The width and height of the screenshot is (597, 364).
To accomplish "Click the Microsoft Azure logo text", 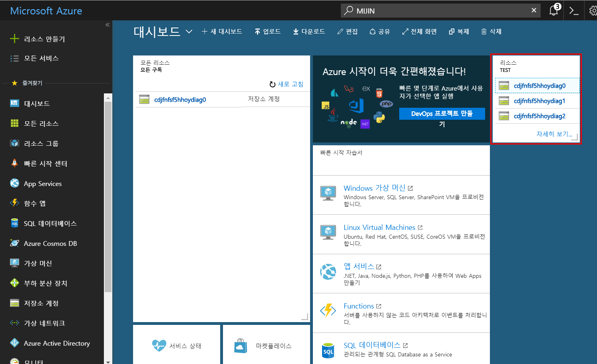I will coord(46,11).
